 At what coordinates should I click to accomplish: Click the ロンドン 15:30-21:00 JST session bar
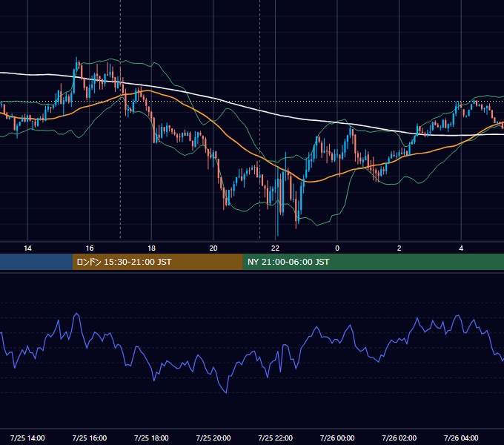pos(157,262)
